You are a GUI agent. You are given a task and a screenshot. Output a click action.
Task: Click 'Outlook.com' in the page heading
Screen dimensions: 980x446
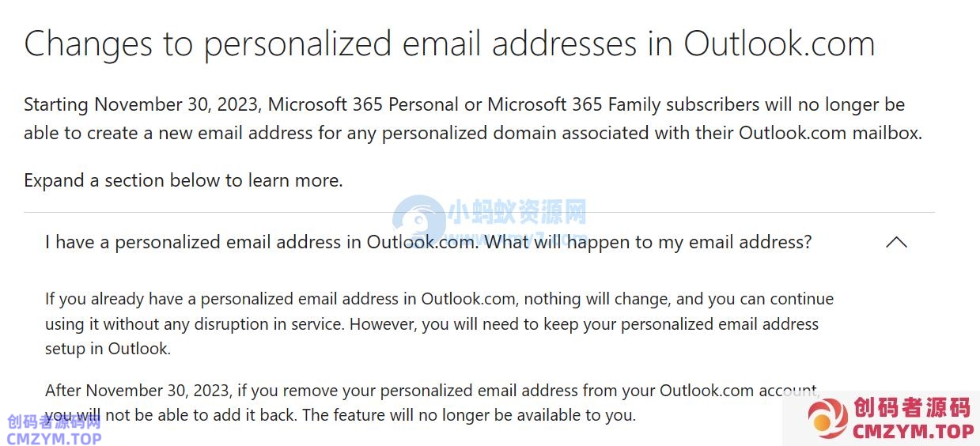click(779, 44)
